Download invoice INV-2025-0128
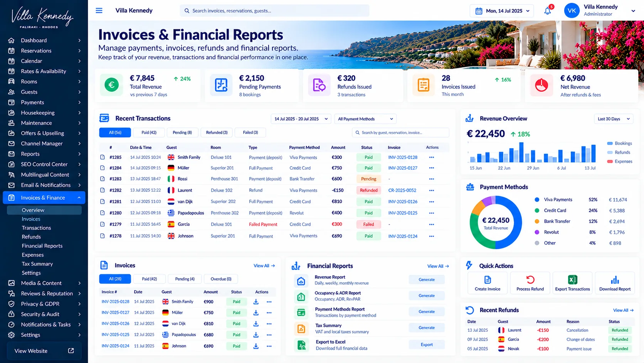644x363 pixels. click(x=256, y=302)
